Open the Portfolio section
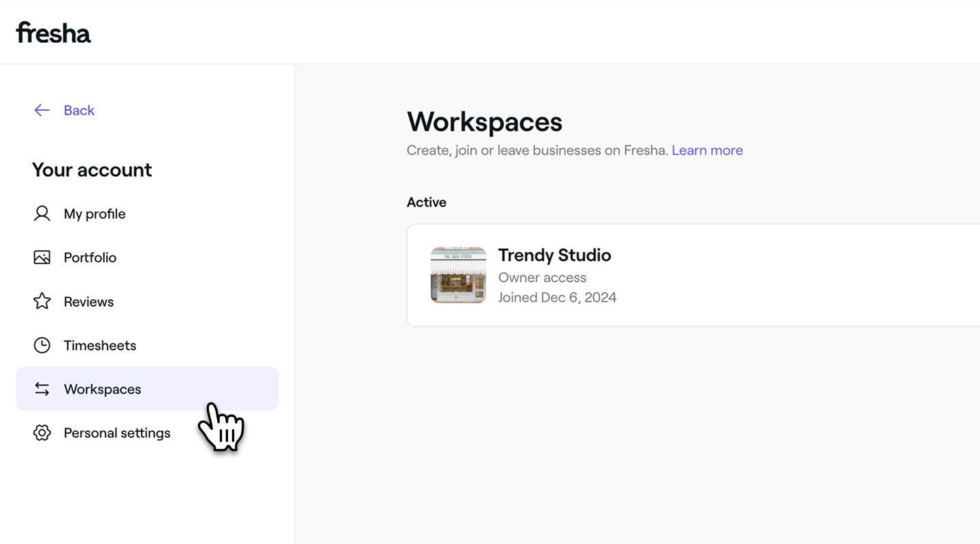Screen dimensions: 980x544 [x=90, y=258]
